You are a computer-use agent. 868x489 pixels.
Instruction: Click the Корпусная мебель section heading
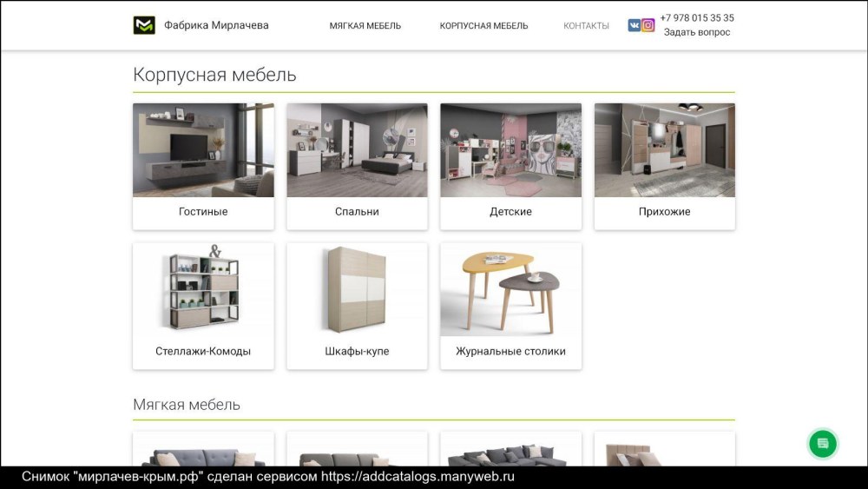[214, 74]
